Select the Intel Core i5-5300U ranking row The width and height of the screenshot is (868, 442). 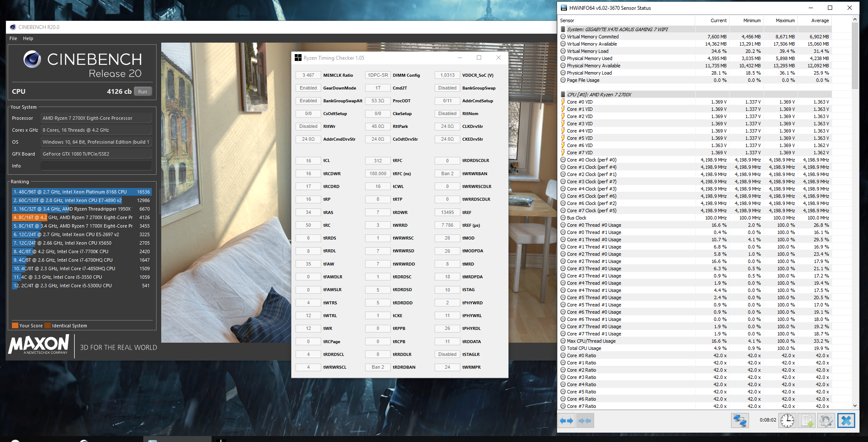click(x=81, y=286)
